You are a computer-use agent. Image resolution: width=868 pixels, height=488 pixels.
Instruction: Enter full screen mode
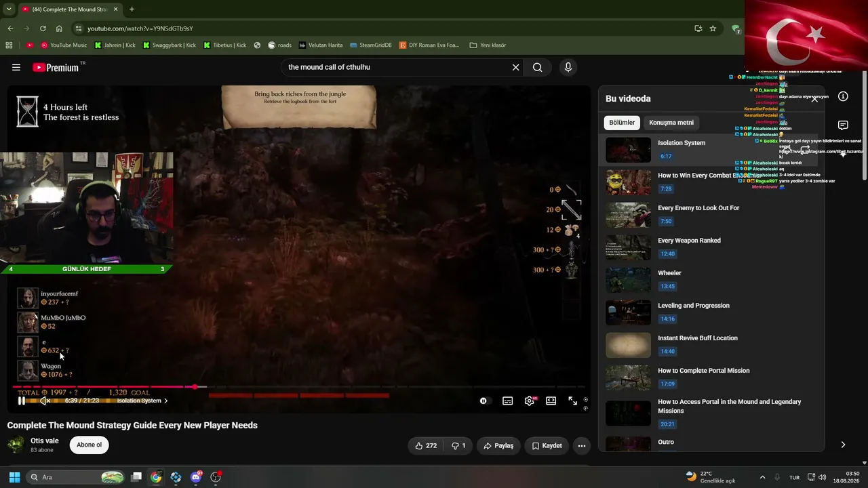click(x=572, y=401)
